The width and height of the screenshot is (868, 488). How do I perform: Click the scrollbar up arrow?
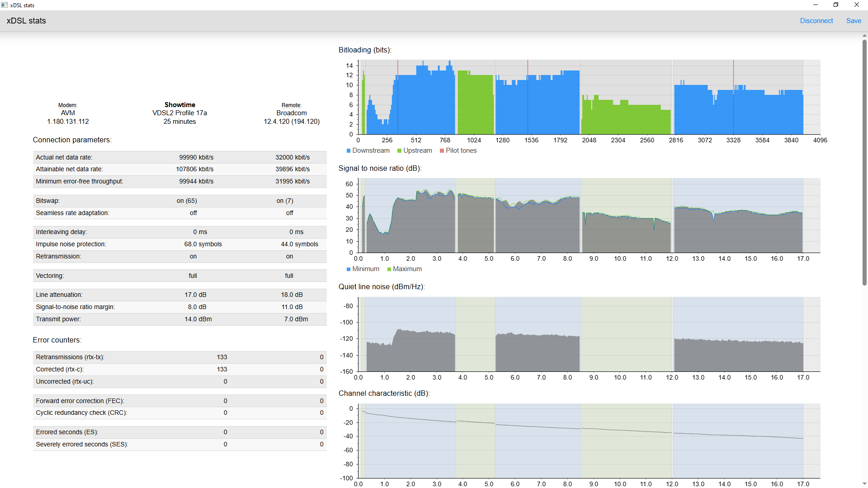point(864,36)
